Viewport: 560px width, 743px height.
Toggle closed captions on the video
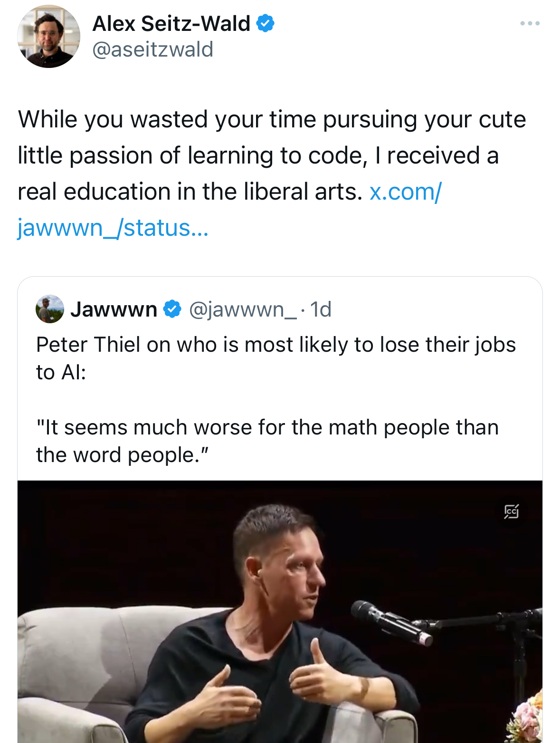[x=511, y=511]
